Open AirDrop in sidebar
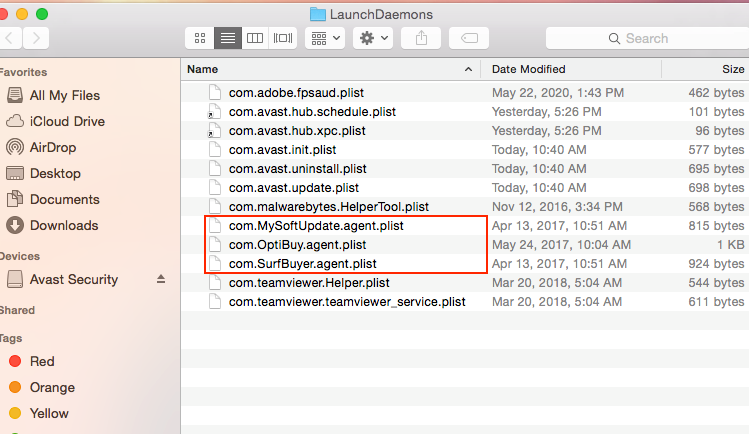The image size is (749, 434). 53,148
